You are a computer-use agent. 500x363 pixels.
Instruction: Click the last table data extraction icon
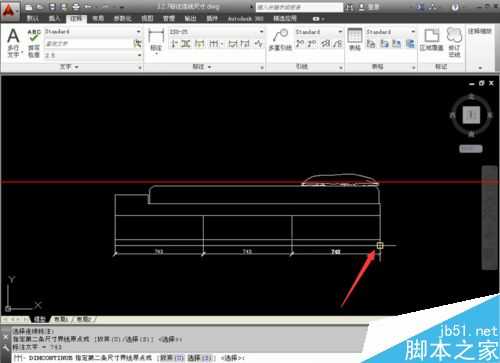(x=410, y=44)
